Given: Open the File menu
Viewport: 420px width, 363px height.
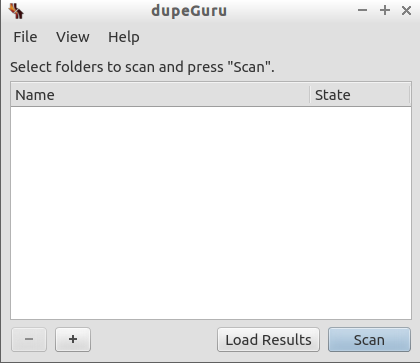Looking at the screenshot, I should 25,37.
